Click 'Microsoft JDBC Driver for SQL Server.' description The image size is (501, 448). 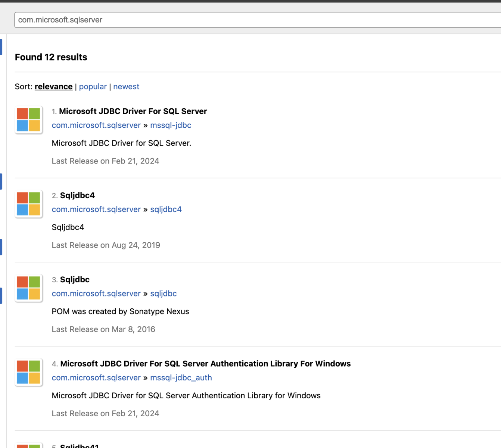(121, 143)
